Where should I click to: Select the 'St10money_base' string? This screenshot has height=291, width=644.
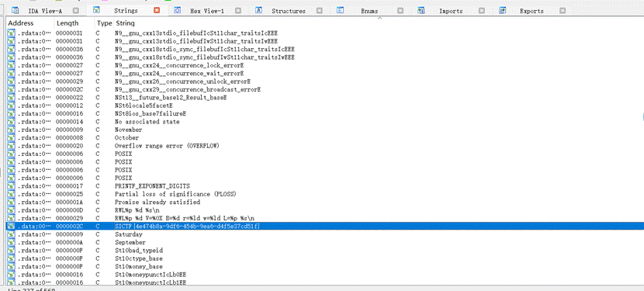point(138,267)
